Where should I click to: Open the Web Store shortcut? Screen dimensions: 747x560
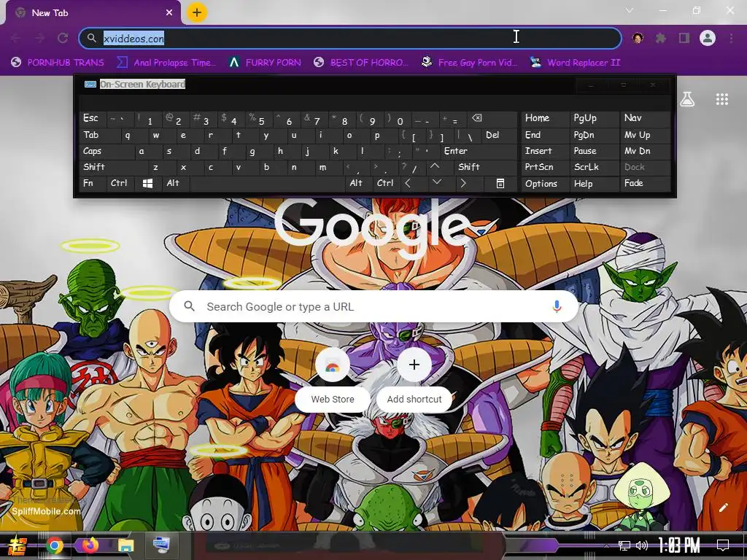point(333,376)
